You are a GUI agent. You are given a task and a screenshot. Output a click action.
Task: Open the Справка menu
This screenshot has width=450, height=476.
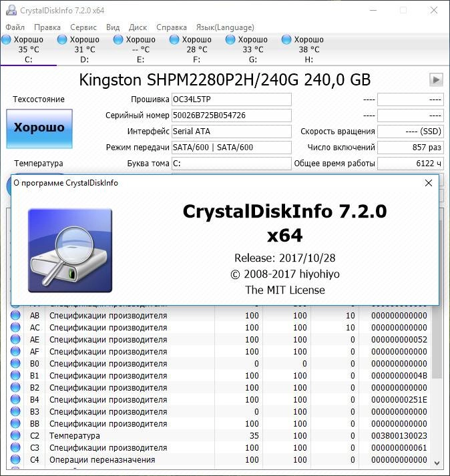click(172, 27)
